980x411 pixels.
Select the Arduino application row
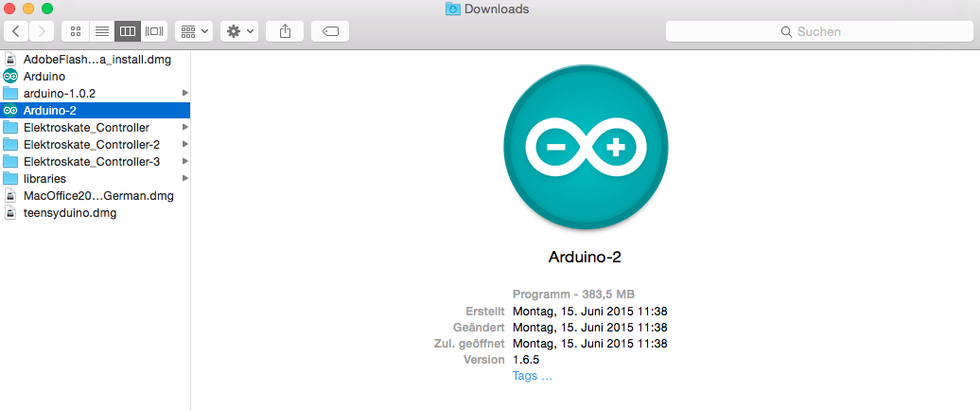pyautogui.click(x=95, y=77)
